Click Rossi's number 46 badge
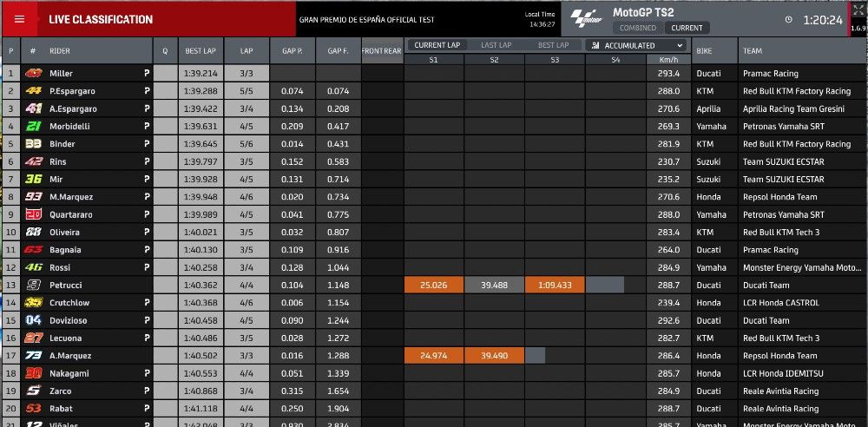The height and width of the screenshot is (427, 868). 34,268
